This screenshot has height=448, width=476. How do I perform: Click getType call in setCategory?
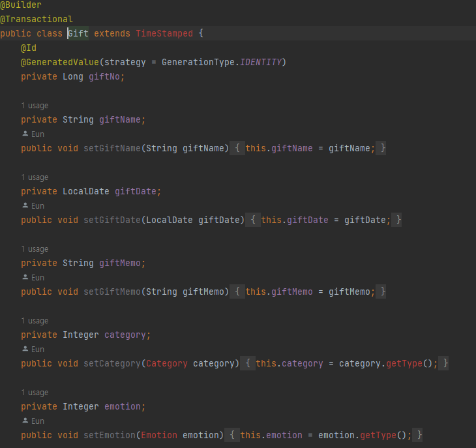pyautogui.click(x=404, y=363)
